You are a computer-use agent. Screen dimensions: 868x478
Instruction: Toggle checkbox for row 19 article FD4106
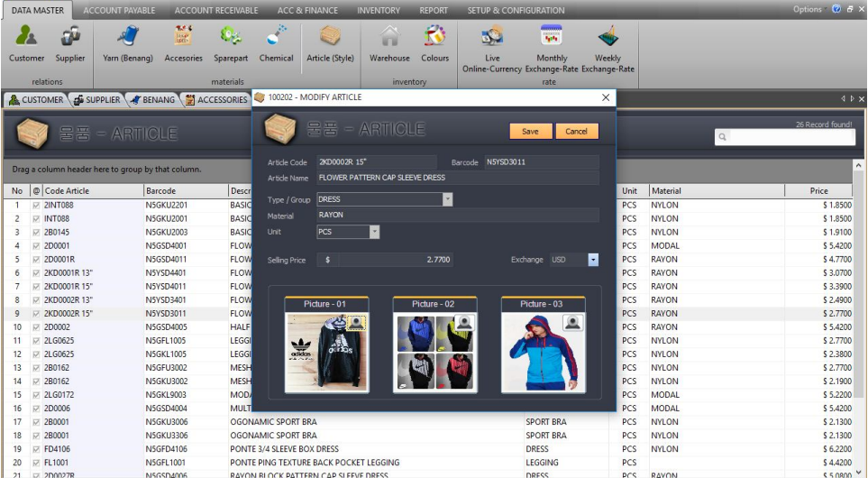coord(36,449)
